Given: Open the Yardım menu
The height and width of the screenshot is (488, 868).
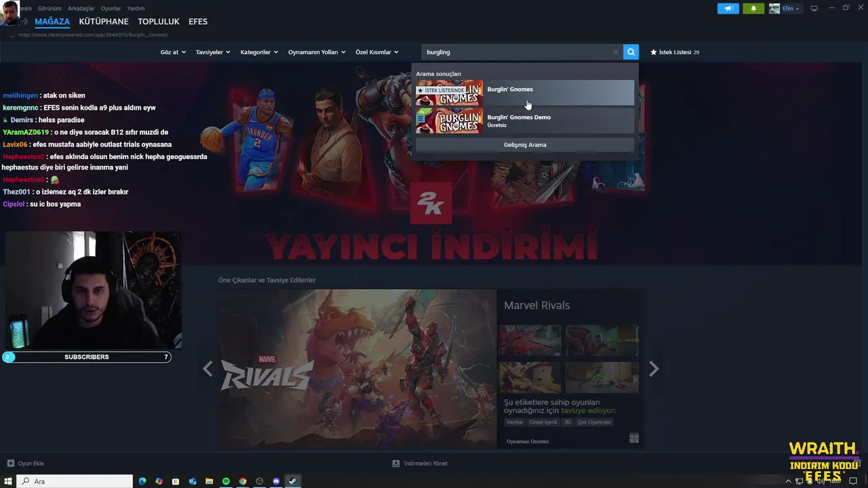Looking at the screenshot, I should tap(136, 8).
